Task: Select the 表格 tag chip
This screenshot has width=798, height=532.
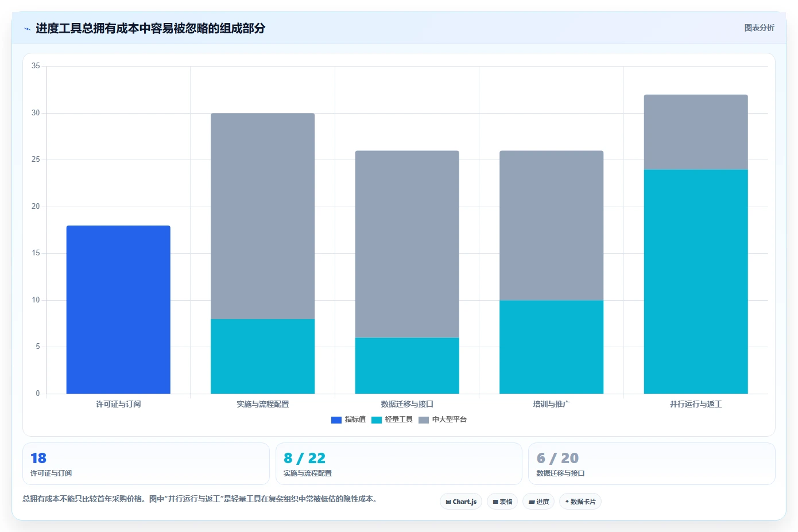Action: pyautogui.click(x=502, y=502)
